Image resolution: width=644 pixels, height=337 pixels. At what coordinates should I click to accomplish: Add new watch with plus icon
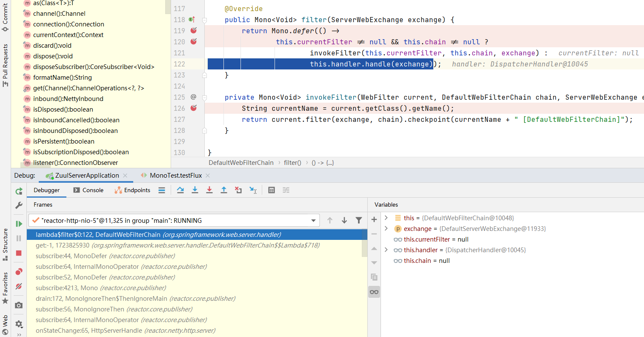pos(374,219)
